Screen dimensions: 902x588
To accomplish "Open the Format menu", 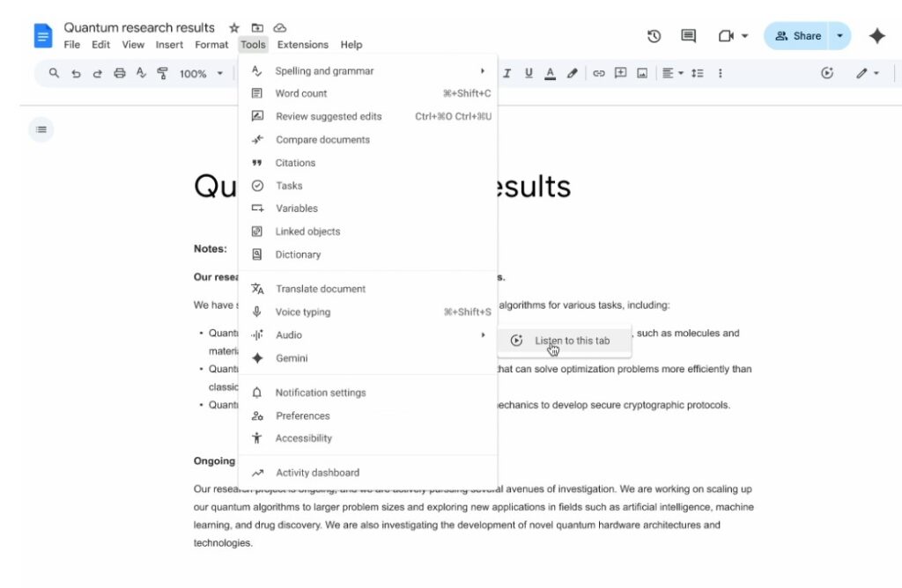I will pos(211,45).
